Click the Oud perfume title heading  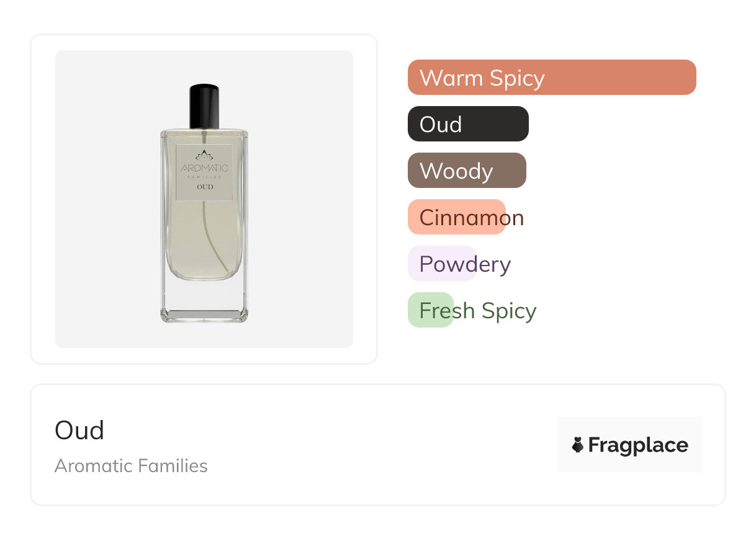(x=79, y=430)
